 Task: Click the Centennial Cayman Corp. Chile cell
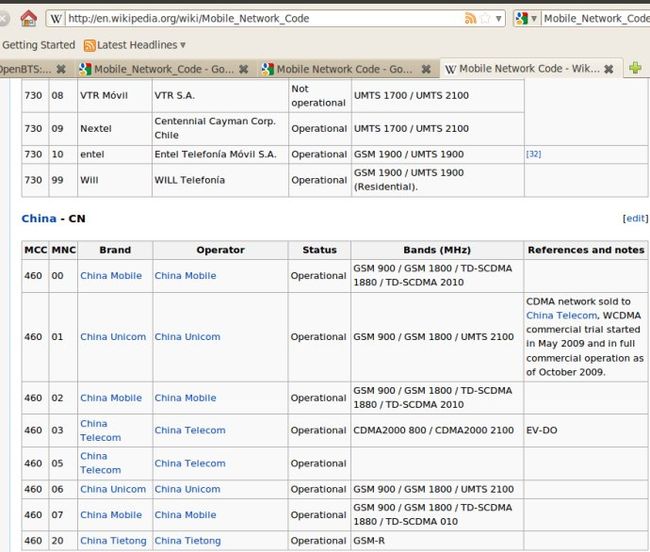click(221, 128)
